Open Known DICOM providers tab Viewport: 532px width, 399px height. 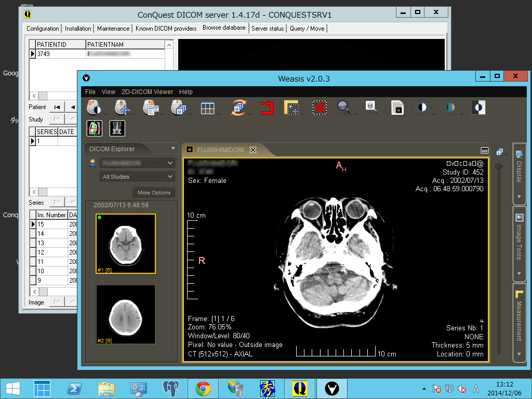[166, 29]
